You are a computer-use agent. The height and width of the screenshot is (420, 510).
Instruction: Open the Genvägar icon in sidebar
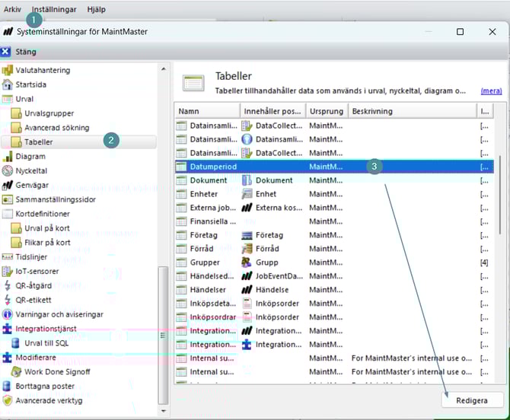pyautogui.click(x=8, y=185)
